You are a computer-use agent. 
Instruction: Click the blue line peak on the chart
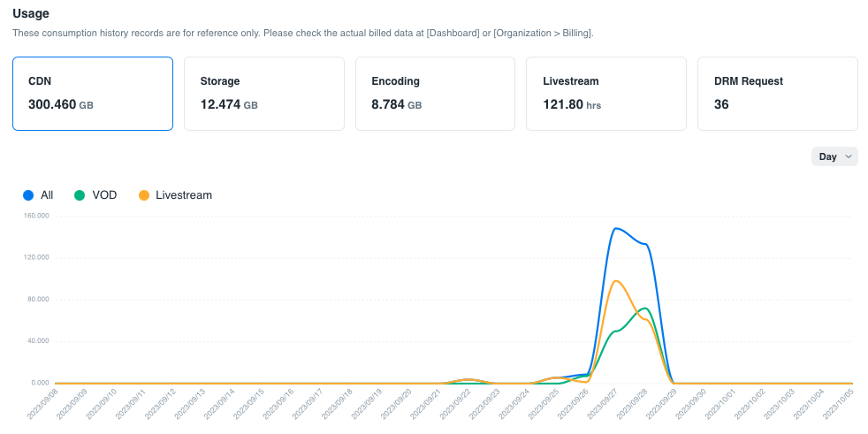tap(615, 228)
